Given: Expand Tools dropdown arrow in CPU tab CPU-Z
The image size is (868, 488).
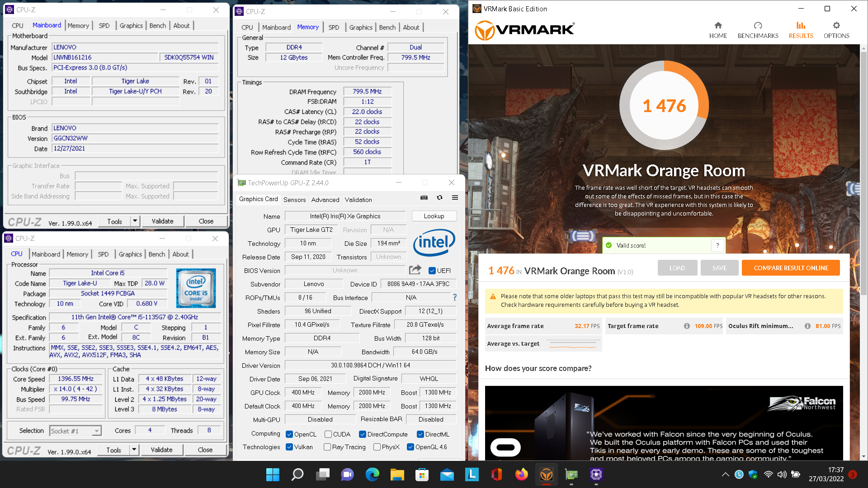Looking at the screenshot, I should coord(134,450).
